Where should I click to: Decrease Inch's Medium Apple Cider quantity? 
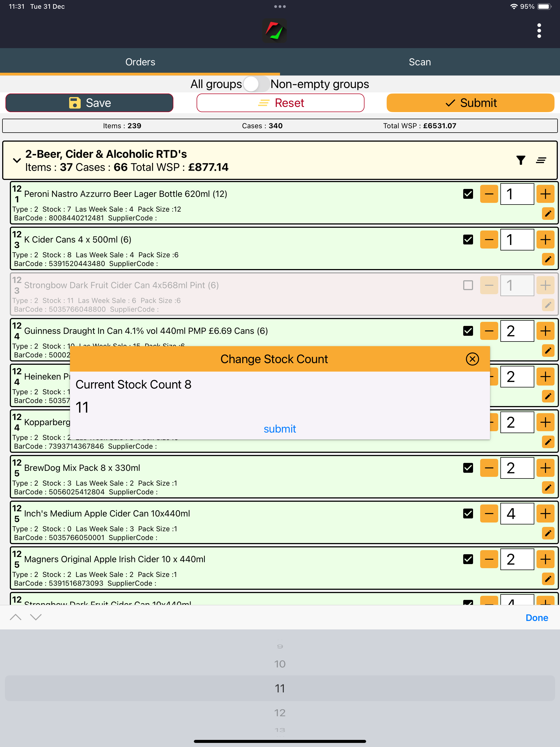[x=489, y=514]
